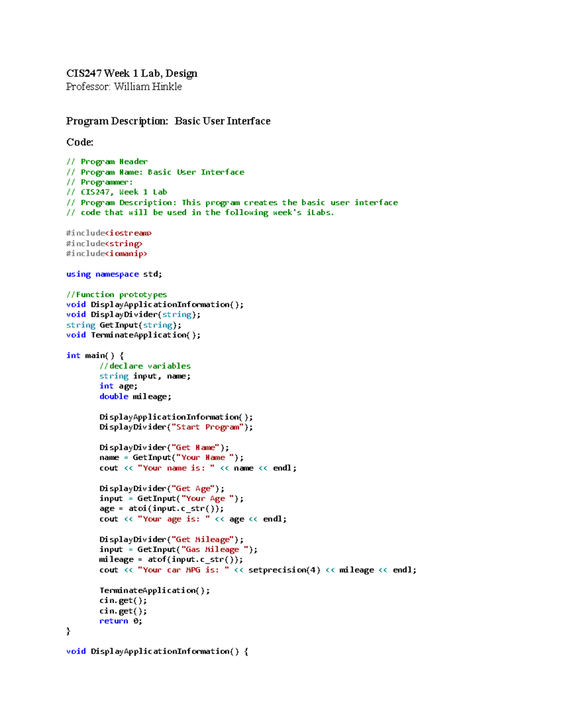Click the "Code:" heading
This screenshot has height=728, width=563.
click(x=80, y=142)
